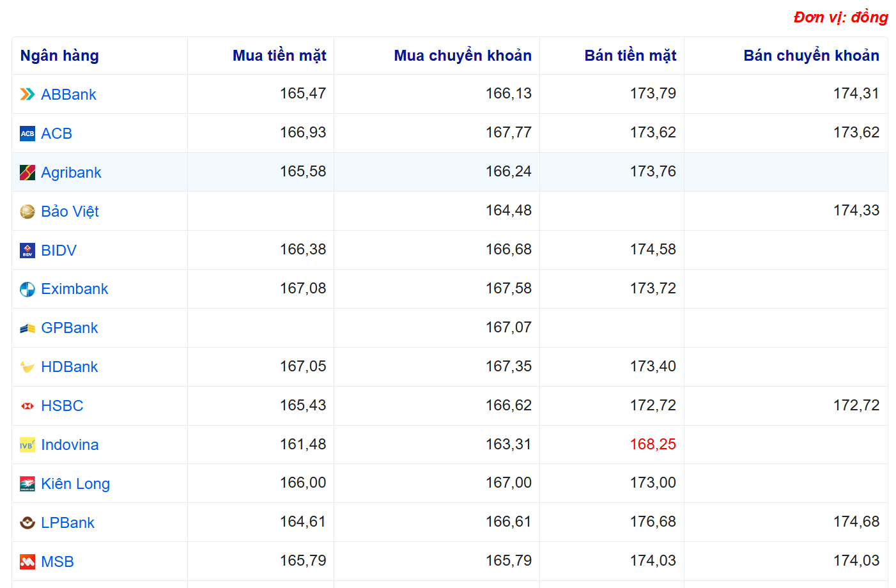Click the Bán tiền mặt column header
The image size is (896, 588).
pyautogui.click(x=630, y=56)
